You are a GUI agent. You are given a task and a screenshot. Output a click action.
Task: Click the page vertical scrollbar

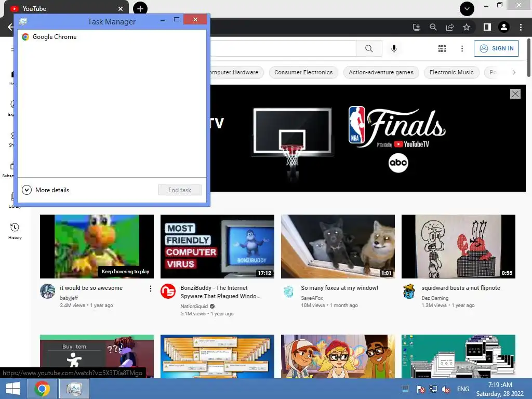point(528,58)
